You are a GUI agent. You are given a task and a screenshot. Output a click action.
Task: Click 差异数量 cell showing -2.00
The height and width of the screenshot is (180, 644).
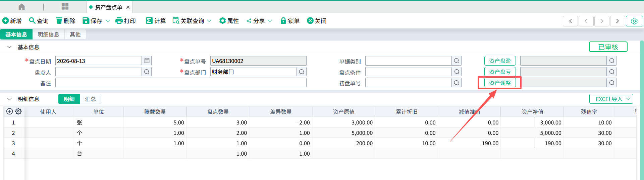point(281,122)
